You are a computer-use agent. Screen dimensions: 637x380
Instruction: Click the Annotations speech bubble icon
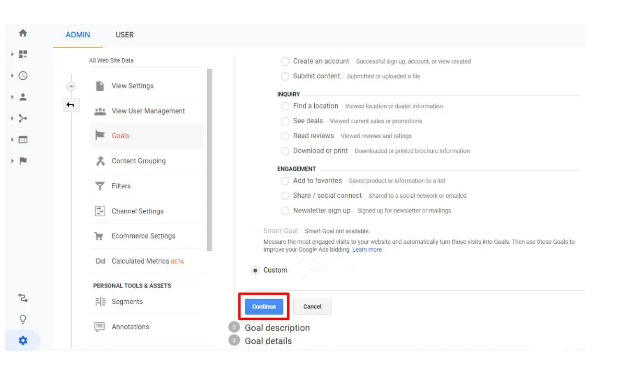coord(100,327)
